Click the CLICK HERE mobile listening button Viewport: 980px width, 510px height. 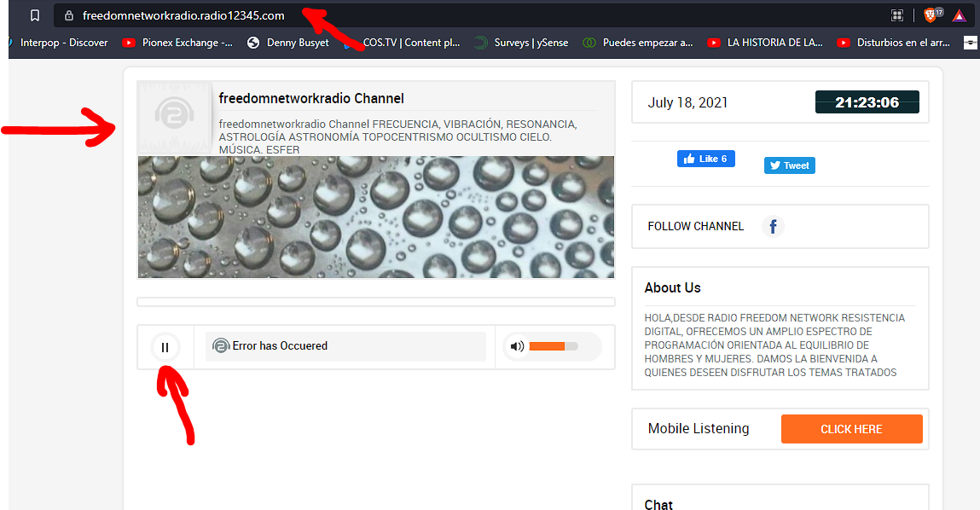click(851, 429)
